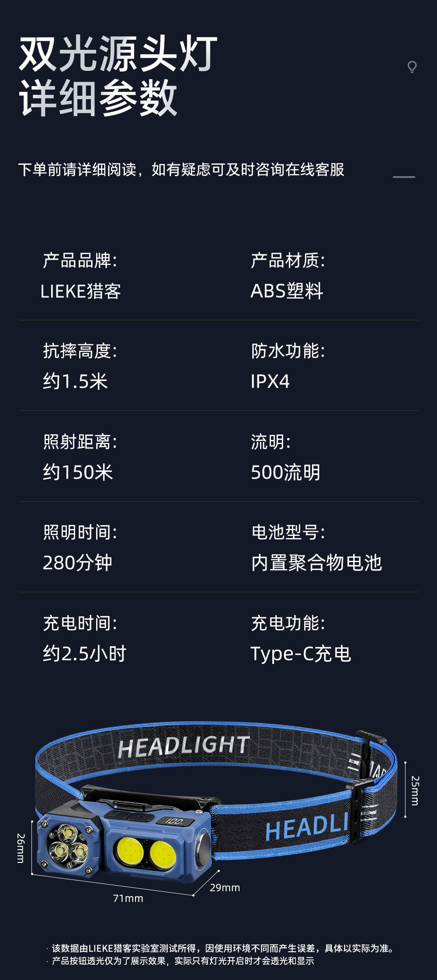Select the LIEKE猎客 brand value

coord(81,291)
